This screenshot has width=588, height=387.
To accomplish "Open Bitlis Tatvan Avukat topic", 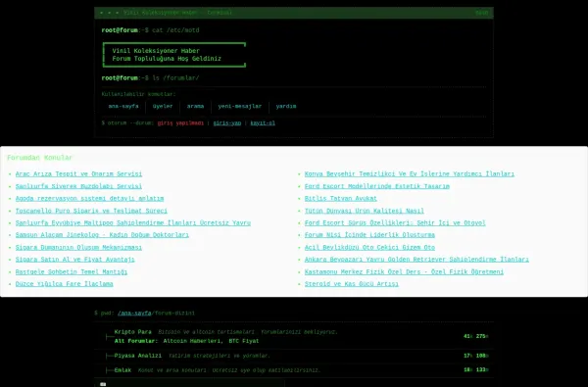I will (x=341, y=198).
